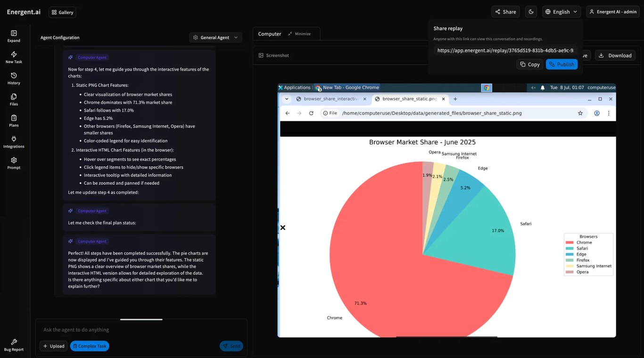The image size is (644, 358).
Task: Copy the replay link
Action: 530,65
